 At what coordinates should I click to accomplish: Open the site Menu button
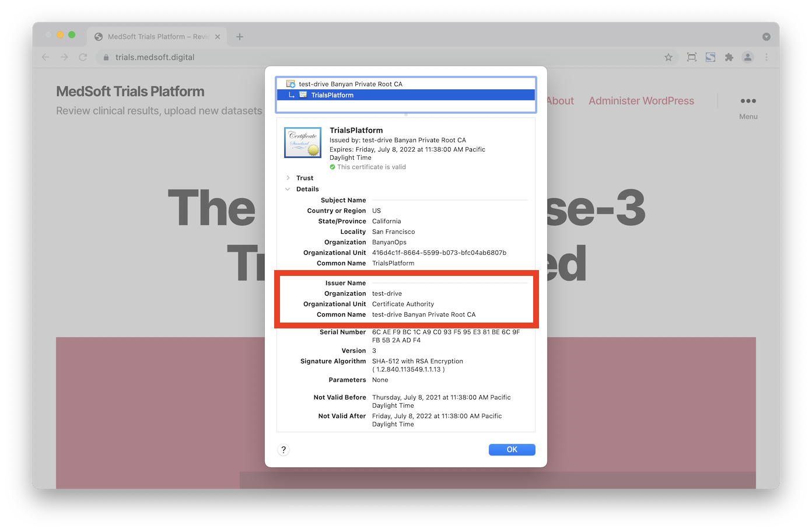coord(748,106)
